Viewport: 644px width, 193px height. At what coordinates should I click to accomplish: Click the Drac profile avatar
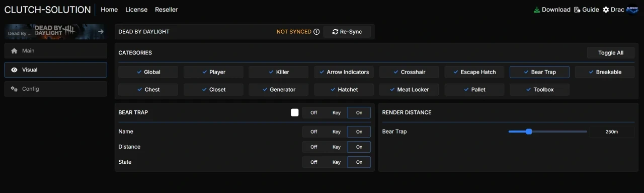[632, 10]
